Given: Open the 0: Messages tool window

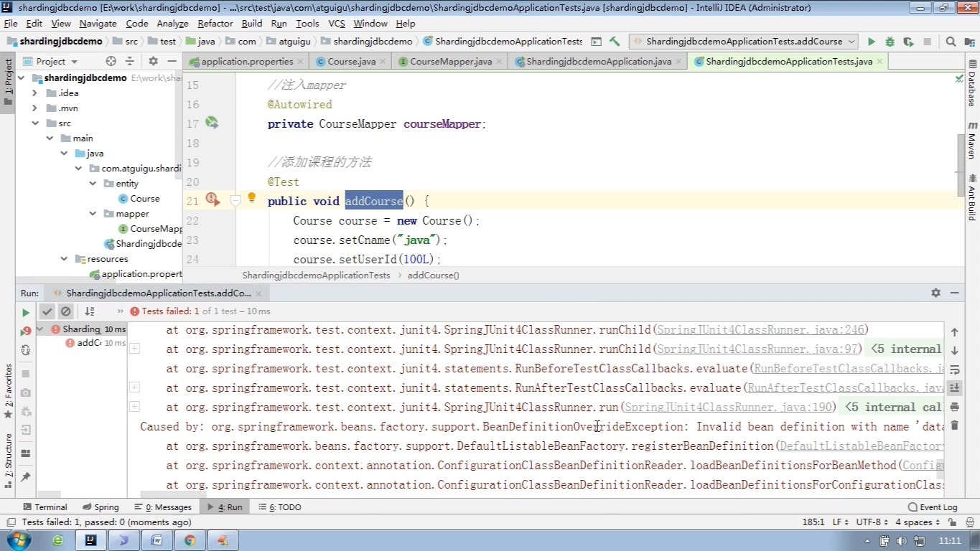Looking at the screenshot, I should tap(163, 507).
